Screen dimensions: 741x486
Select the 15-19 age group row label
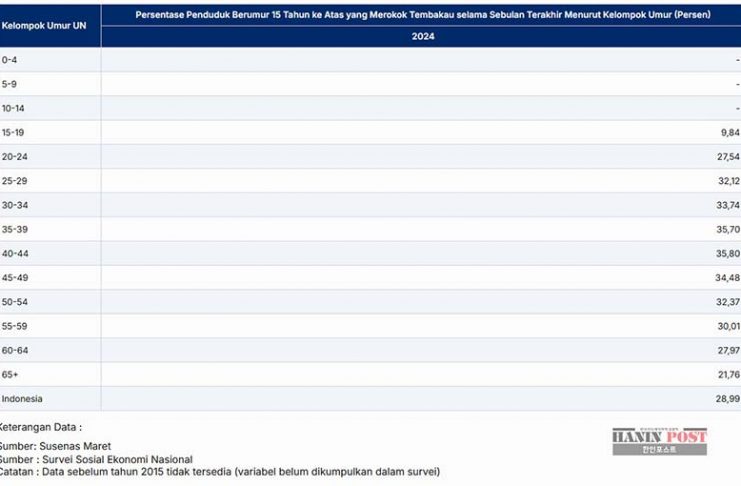point(14,132)
